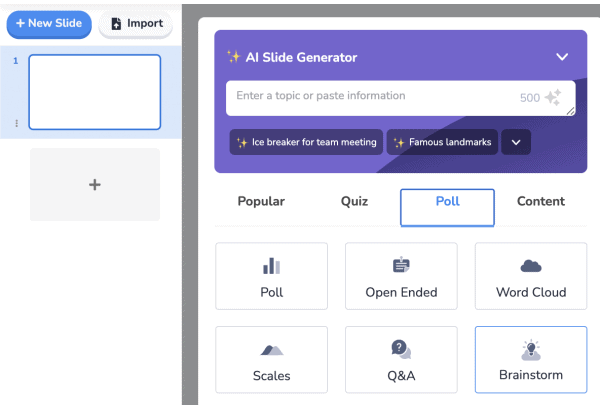This screenshot has width=600, height=405.
Task: Select the Open Ended slide icon
Action: click(401, 265)
